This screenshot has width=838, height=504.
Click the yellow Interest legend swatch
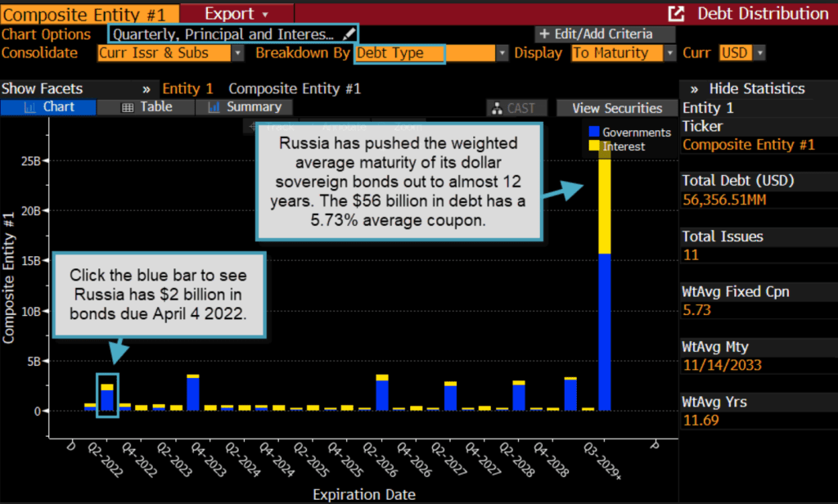pyautogui.click(x=593, y=146)
